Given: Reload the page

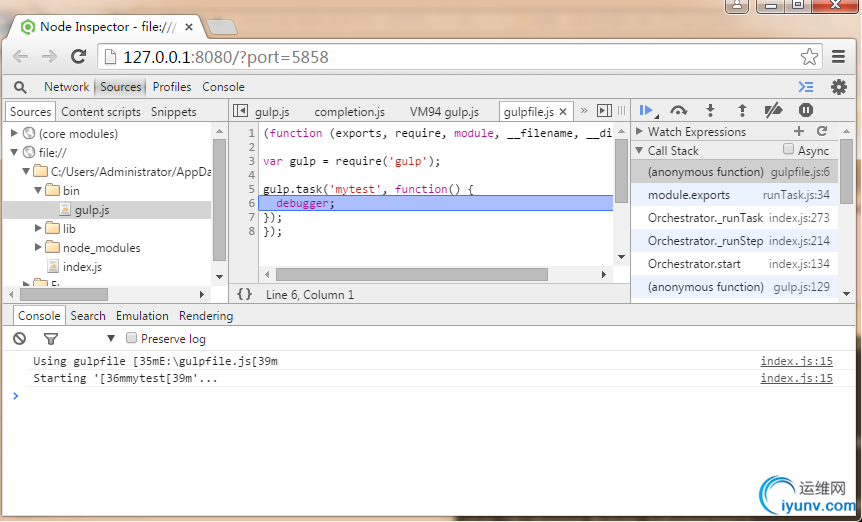Looking at the screenshot, I should 79,57.
